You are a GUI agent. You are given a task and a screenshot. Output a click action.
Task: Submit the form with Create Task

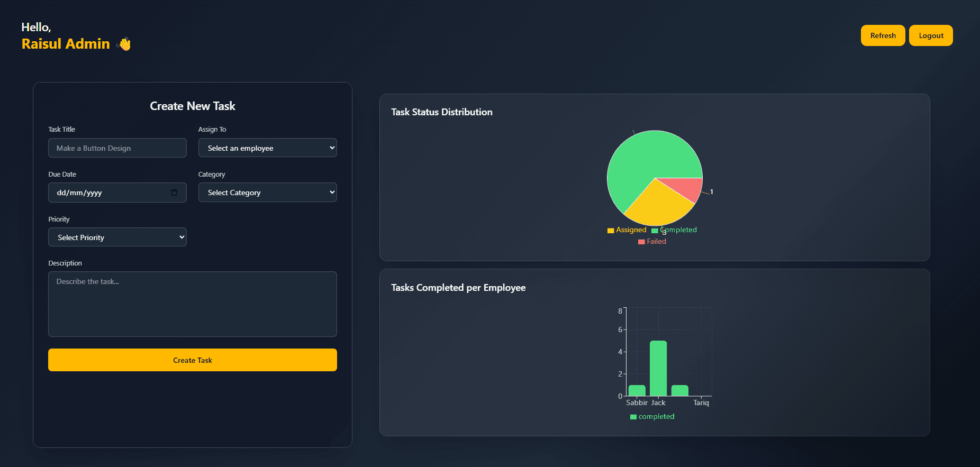(192, 360)
